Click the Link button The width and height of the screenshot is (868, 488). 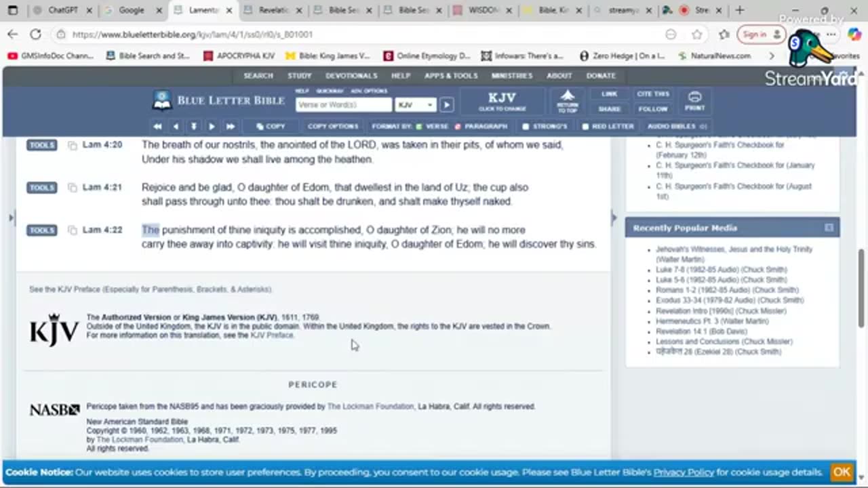click(x=609, y=94)
